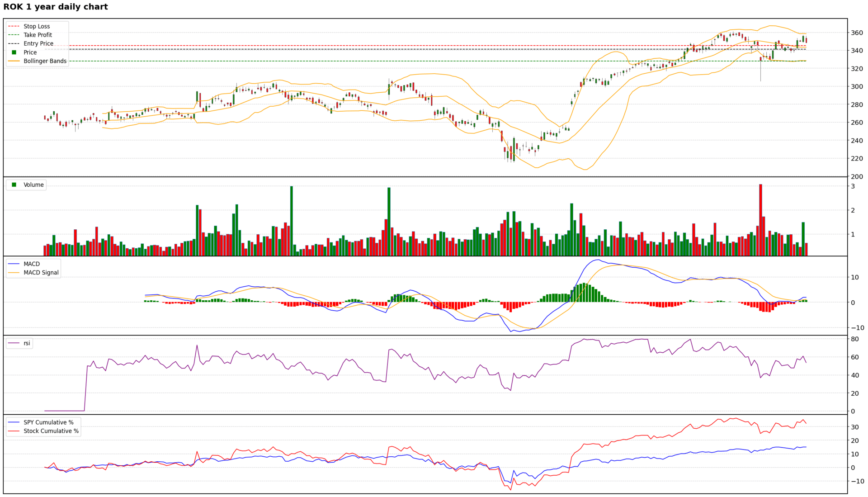Click the tallest green volume bar
This screenshot has height=497, width=868.
pyautogui.click(x=292, y=221)
